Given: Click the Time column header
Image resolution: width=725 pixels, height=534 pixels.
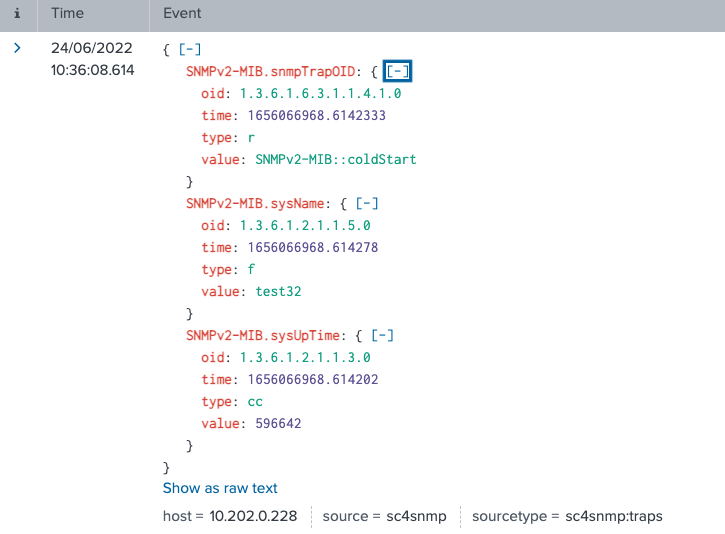Looking at the screenshot, I should [68, 14].
